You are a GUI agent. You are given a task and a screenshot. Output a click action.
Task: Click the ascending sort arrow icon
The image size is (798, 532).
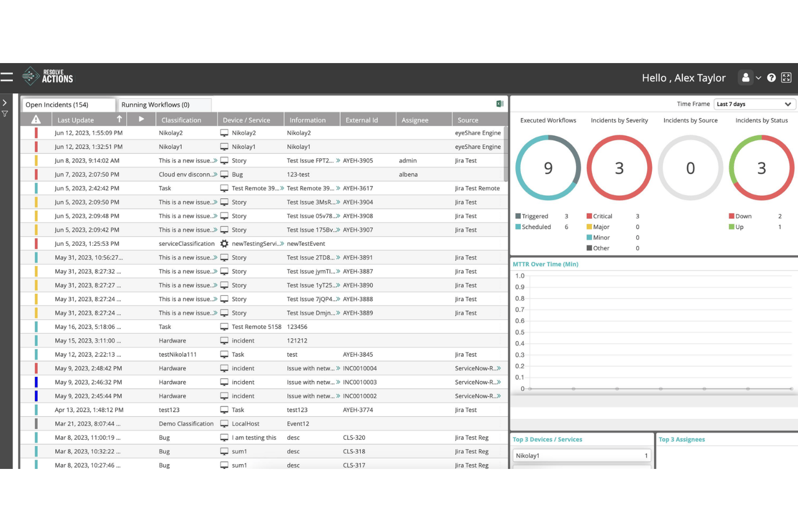pyautogui.click(x=119, y=119)
